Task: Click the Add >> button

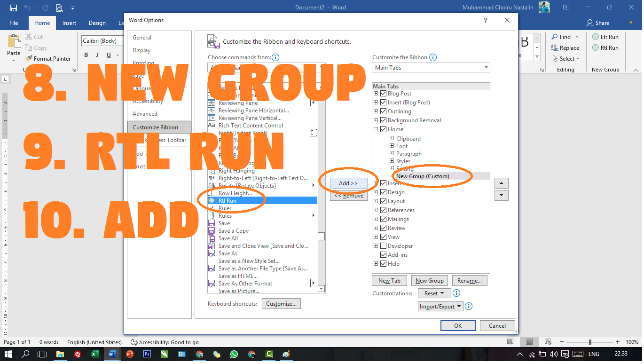Action: click(348, 183)
